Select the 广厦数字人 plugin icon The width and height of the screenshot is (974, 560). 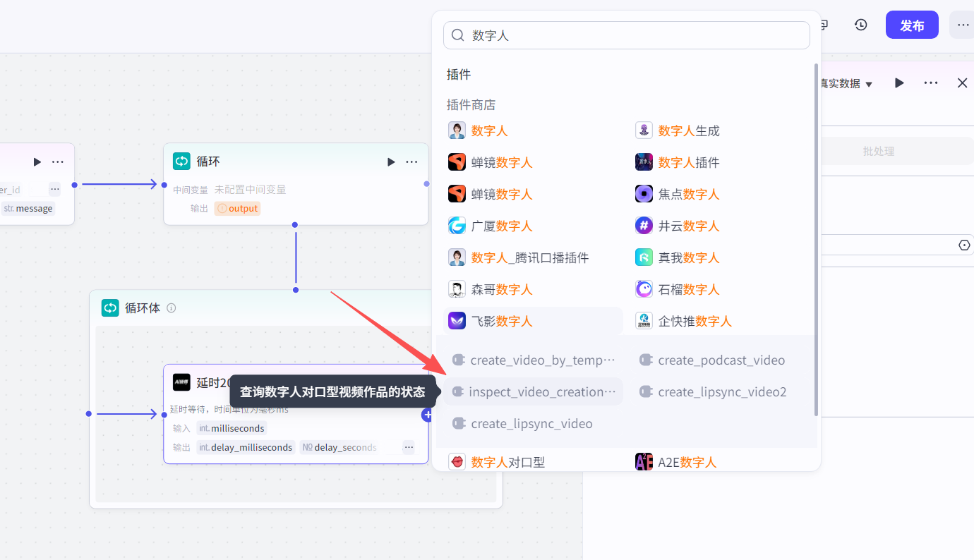click(x=457, y=226)
